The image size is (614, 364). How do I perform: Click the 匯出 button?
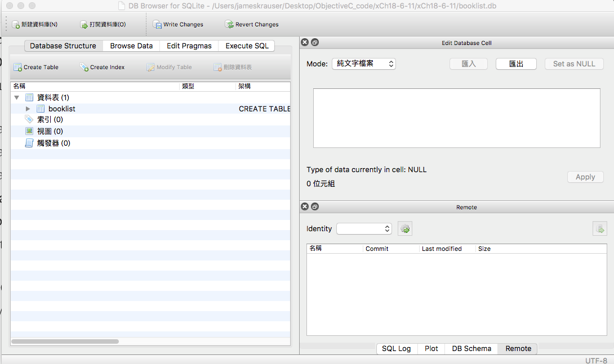click(x=516, y=64)
